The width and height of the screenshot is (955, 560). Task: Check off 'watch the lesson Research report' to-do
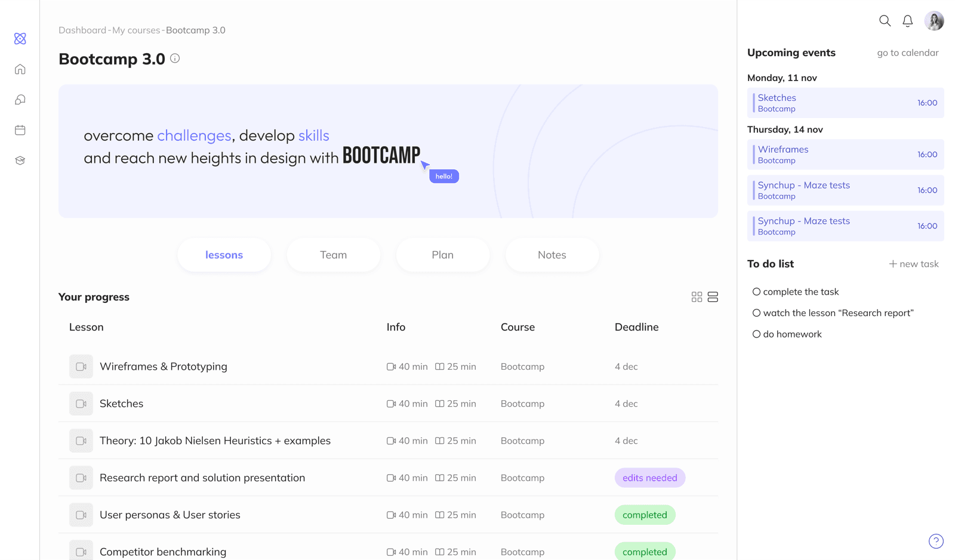pos(756,313)
